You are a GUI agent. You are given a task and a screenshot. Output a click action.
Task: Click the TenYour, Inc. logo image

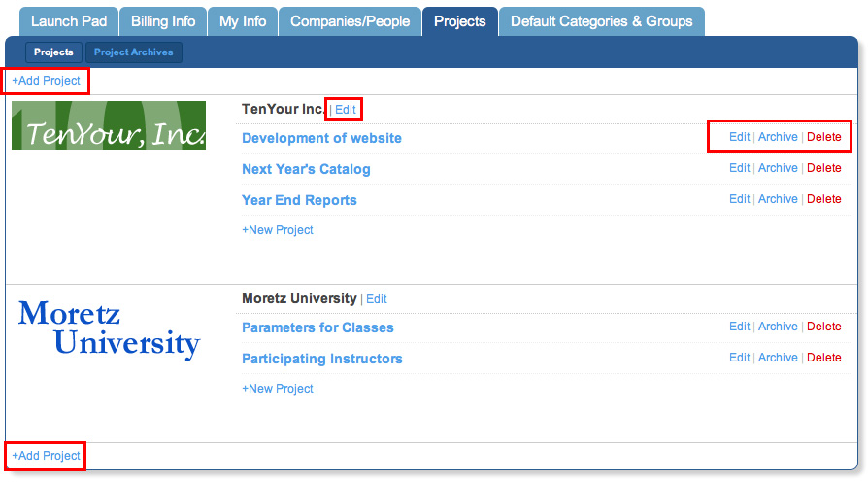[109, 125]
